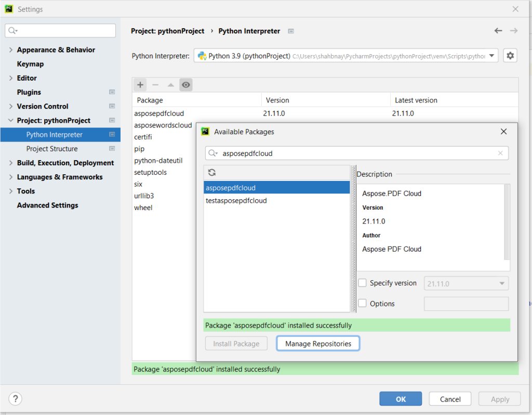Enable the Options checkbox
Image resolution: width=532 pixels, height=415 pixels.
coord(362,303)
